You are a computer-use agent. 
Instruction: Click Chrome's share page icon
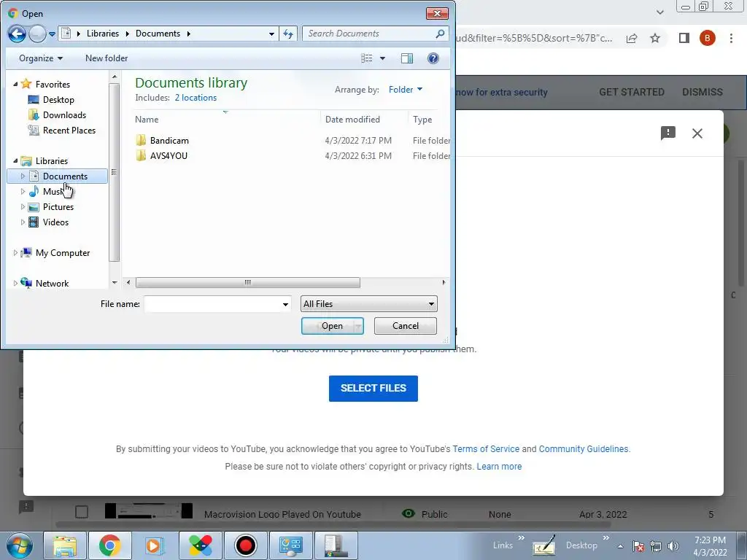(632, 38)
